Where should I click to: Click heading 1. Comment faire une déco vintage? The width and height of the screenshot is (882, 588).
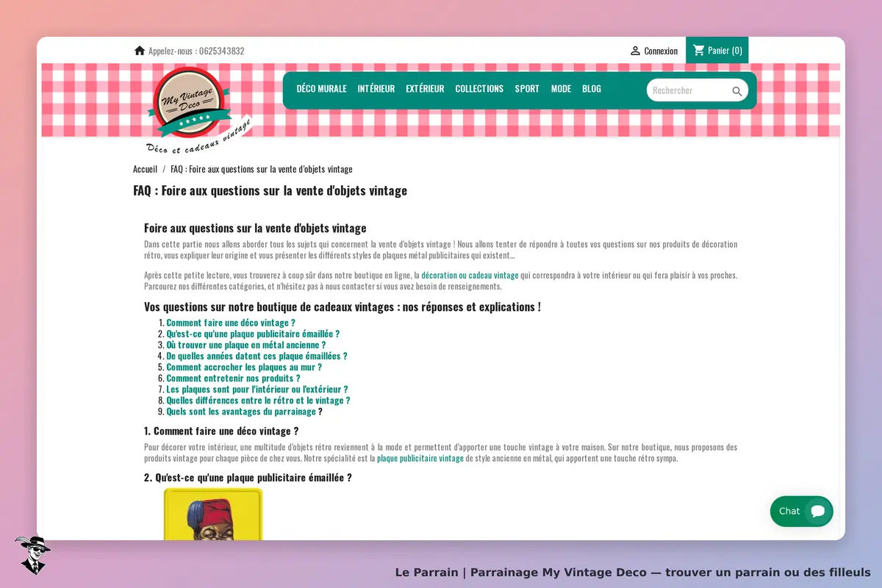[221, 431]
